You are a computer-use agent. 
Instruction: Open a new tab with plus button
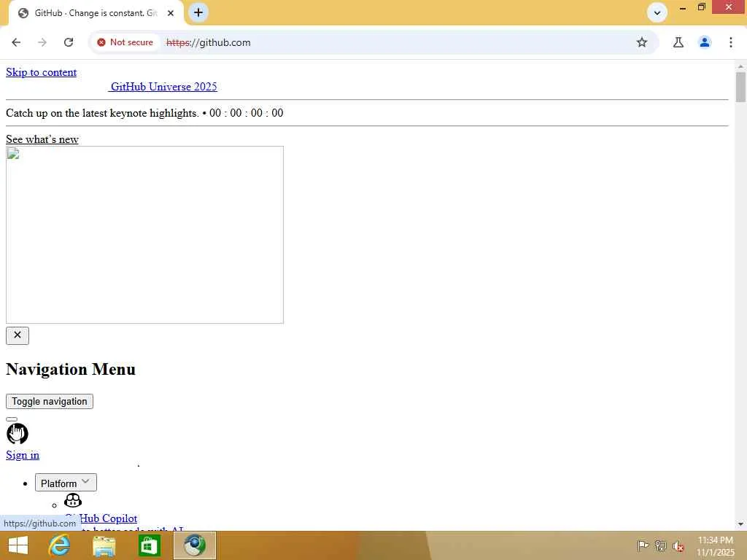[198, 12]
